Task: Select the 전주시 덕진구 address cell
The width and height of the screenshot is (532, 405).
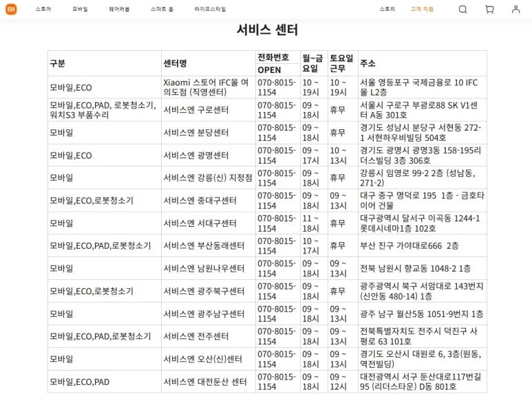Action: 423,336
